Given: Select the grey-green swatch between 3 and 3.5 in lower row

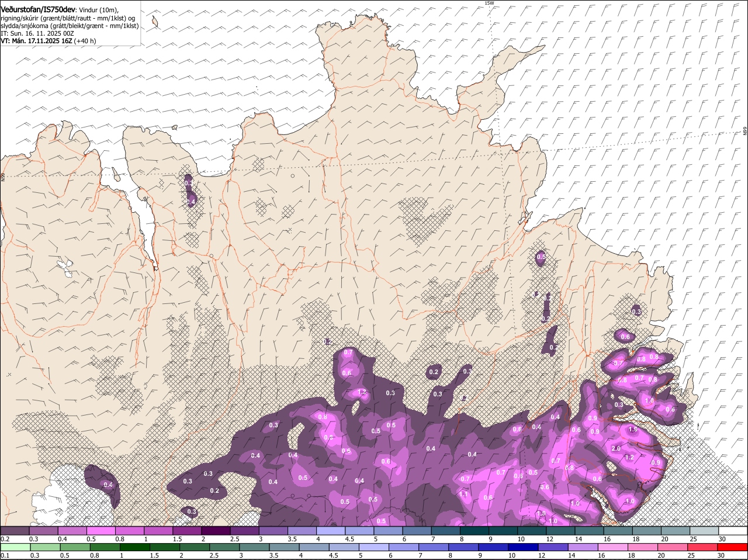Looking at the screenshot, I should coord(254,547).
